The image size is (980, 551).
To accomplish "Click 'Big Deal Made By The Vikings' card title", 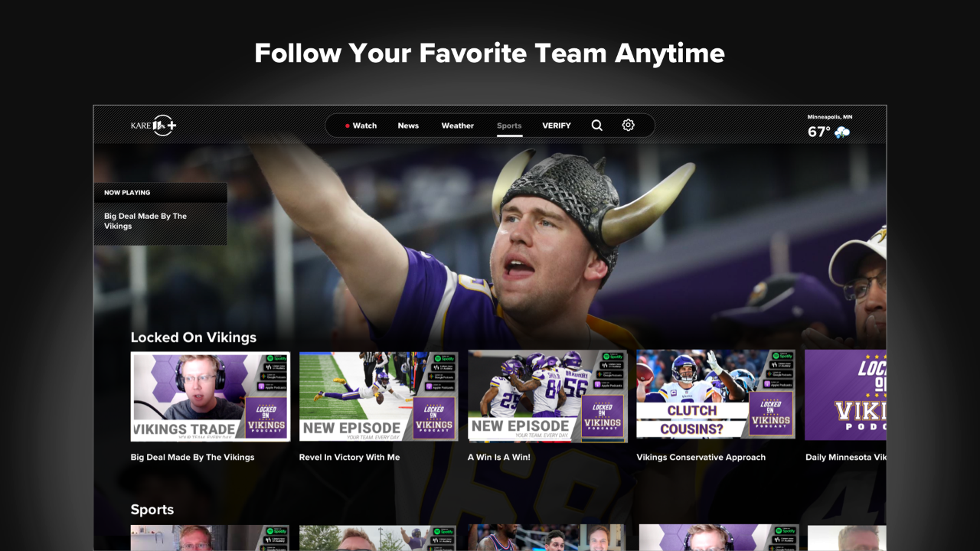I will click(192, 457).
